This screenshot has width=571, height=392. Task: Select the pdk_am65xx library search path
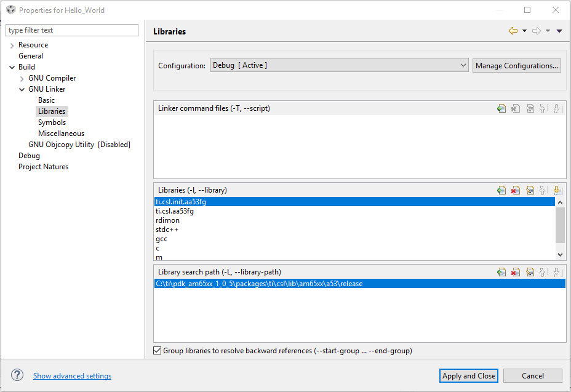[x=360, y=284]
